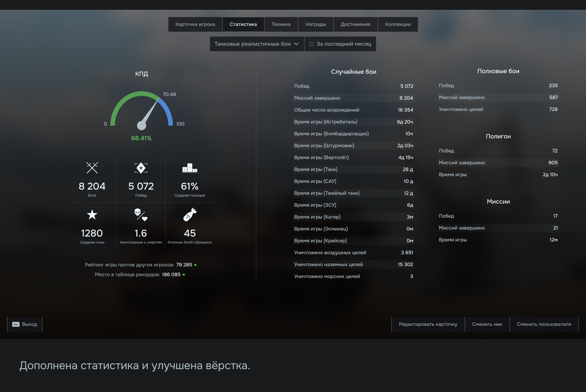586x392 pixels.
Task: Select the Уничтожено воздушных целей row
Action: tap(353, 252)
